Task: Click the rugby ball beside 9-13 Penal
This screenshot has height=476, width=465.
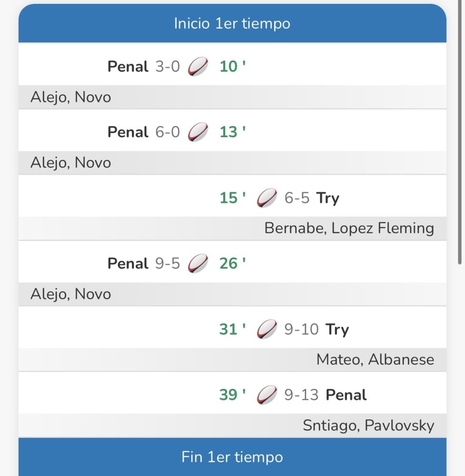Action: [267, 395]
